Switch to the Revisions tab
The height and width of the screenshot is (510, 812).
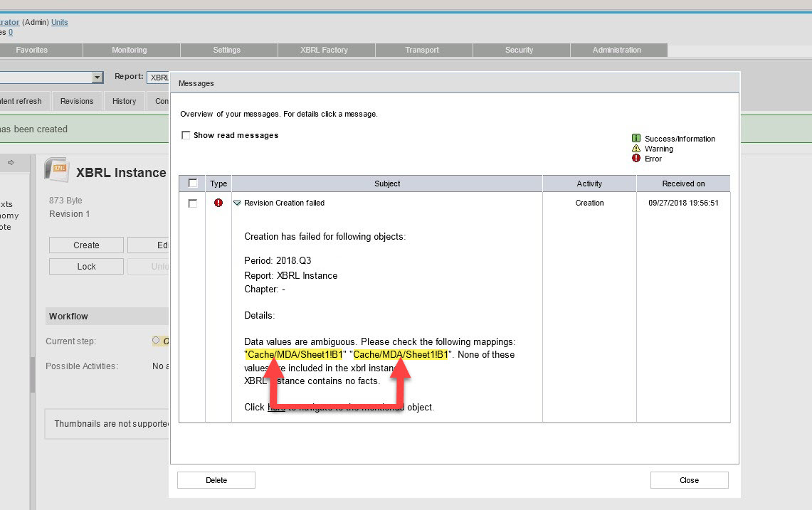point(77,101)
